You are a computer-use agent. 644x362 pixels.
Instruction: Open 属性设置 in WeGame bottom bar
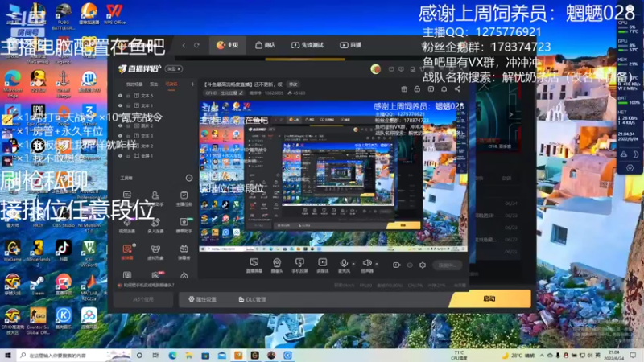coord(203,299)
